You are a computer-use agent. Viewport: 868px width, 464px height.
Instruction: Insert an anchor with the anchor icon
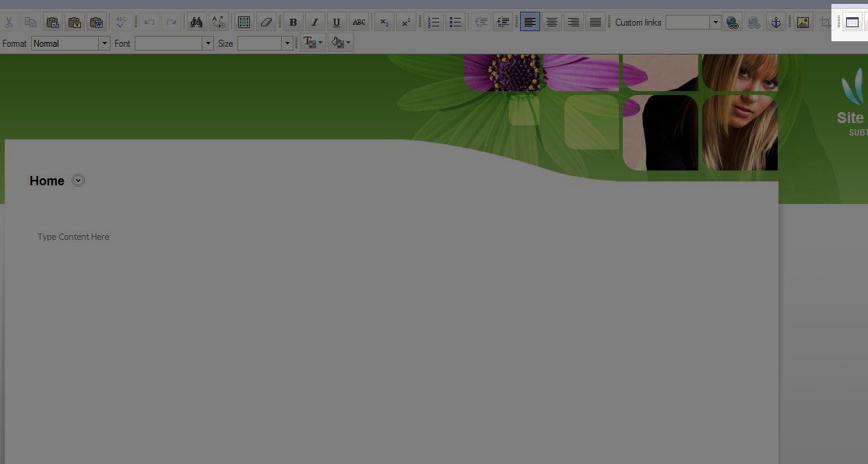(x=775, y=23)
